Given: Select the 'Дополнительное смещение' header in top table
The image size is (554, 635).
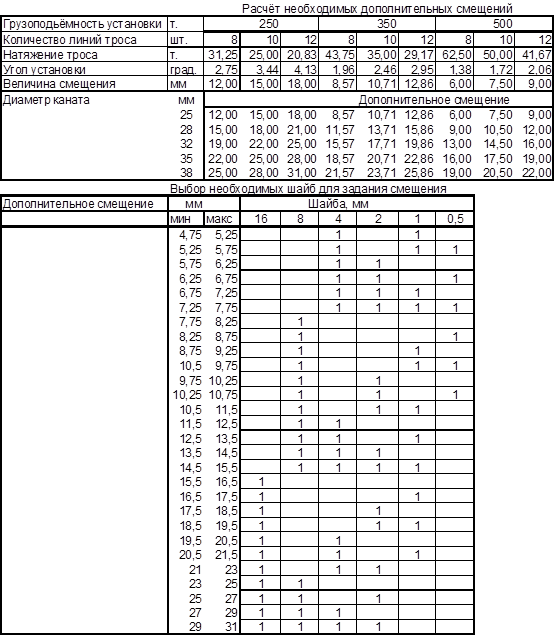Looking at the screenshot, I should [x=434, y=100].
